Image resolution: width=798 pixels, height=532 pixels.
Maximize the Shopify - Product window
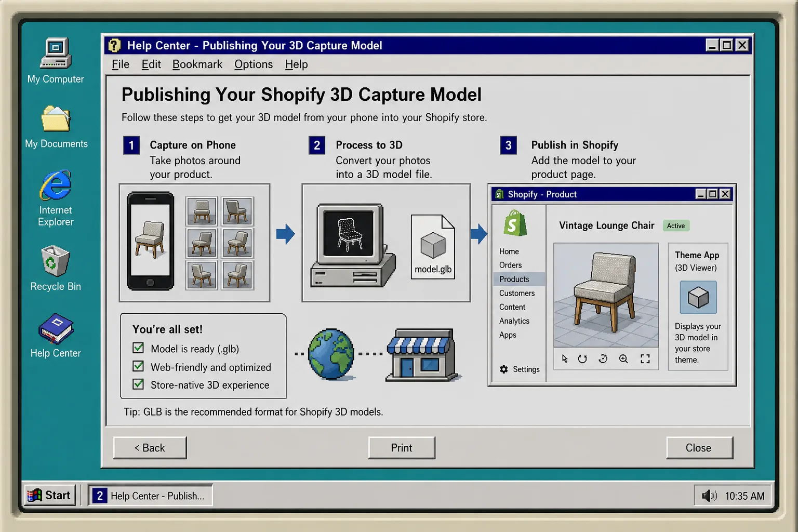[713, 194]
